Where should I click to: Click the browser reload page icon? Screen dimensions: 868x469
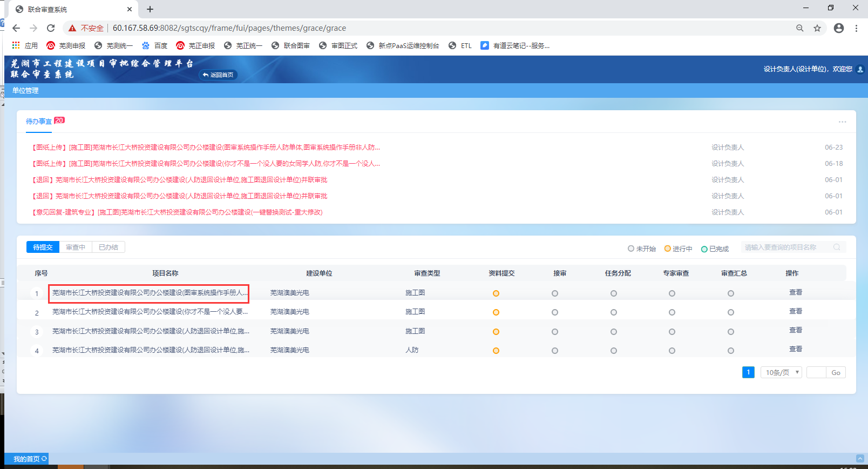[51, 28]
